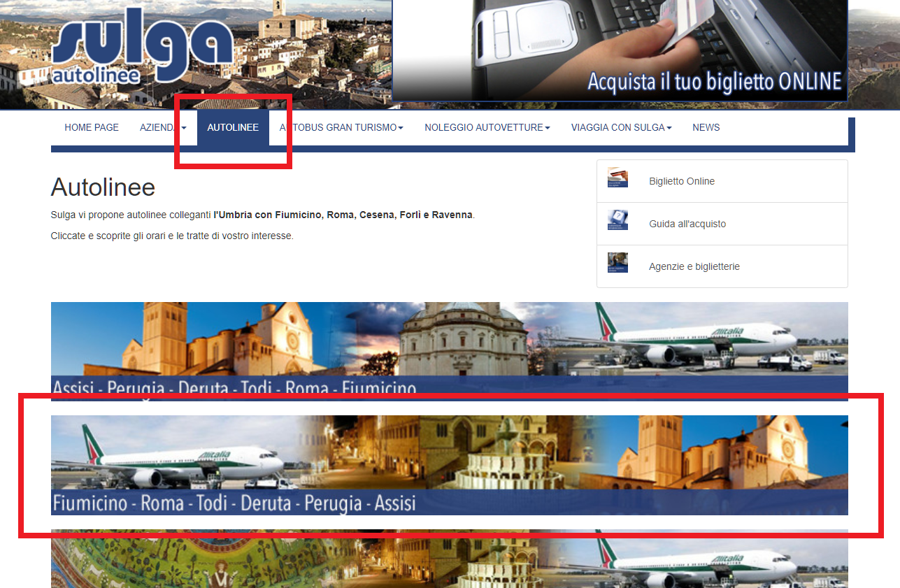Select the Fiumicino - Roma - Todi route banner
The height and width of the screenshot is (588, 900).
click(449, 465)
